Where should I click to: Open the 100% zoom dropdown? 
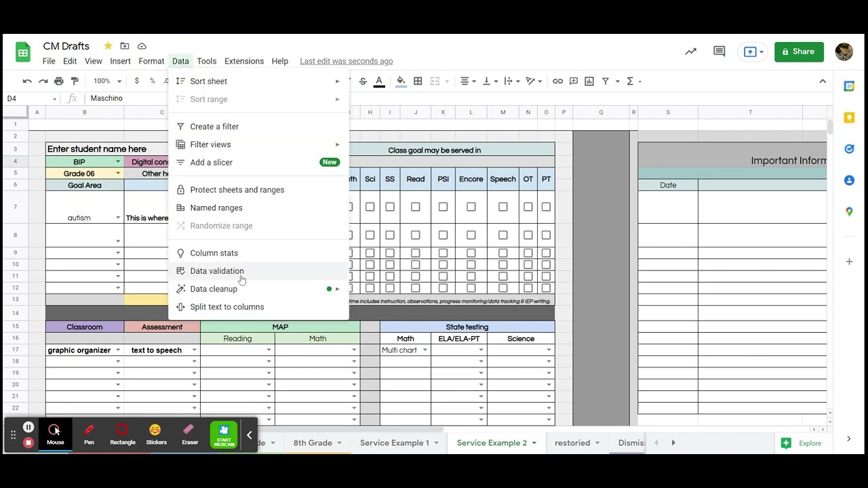107,81
